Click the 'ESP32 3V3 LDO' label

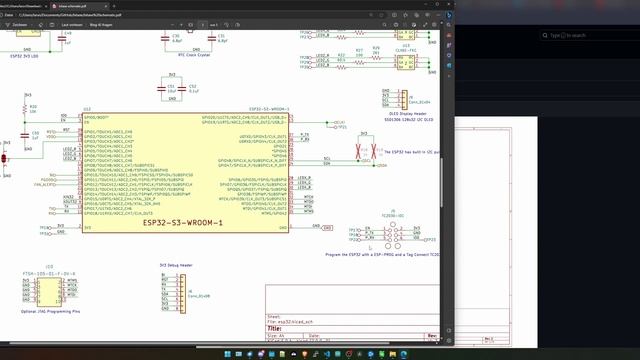tap(24, 56)
